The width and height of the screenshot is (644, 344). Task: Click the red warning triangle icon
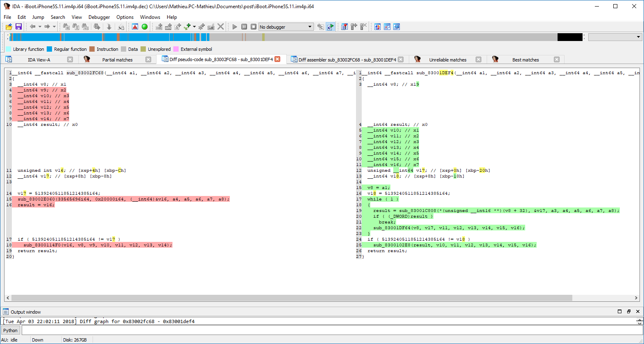pos(135,27)
